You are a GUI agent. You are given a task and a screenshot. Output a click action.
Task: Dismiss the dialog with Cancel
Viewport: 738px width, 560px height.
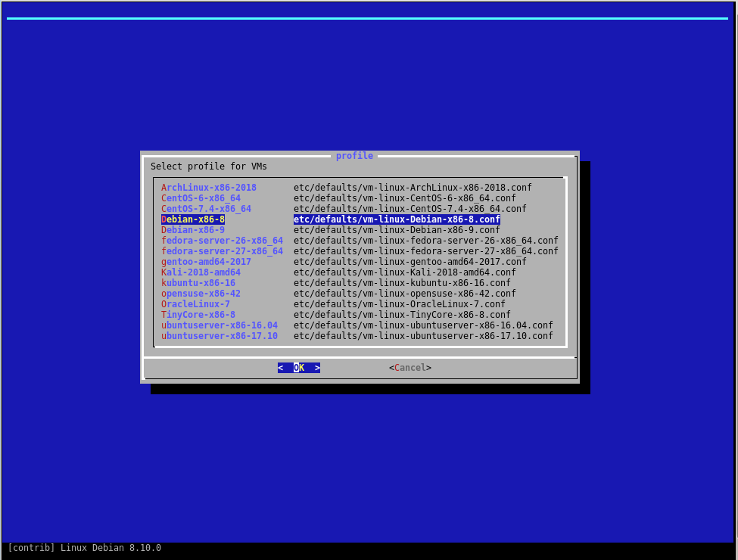click(x=410, y=368)
